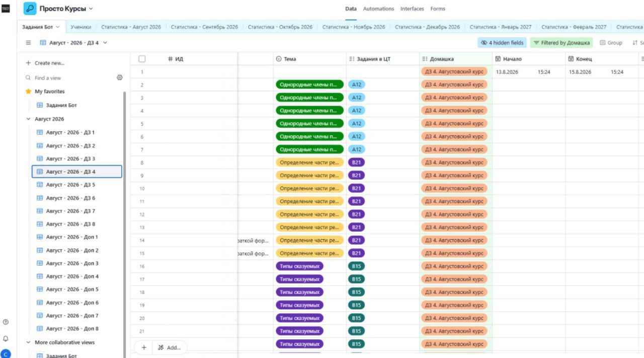Select the A12 tag in row 2
Image resolution: width=644 pixels, height=358 pixels.
(357, 85)
